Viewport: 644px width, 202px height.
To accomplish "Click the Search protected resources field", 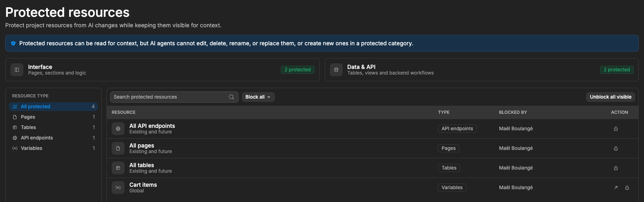I will [174, 97].
